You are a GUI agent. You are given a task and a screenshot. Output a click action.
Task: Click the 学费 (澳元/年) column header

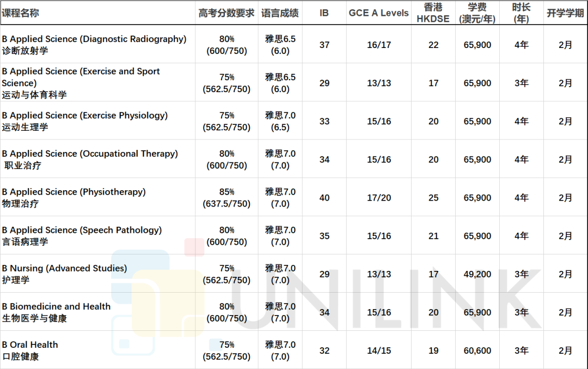tap(477, 13)
